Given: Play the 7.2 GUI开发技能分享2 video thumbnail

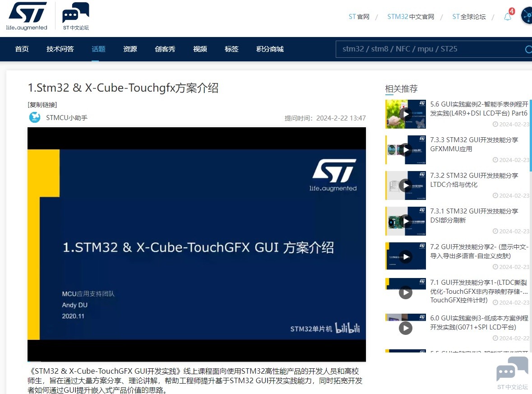Looking at the screenshot, I should 406,256.
